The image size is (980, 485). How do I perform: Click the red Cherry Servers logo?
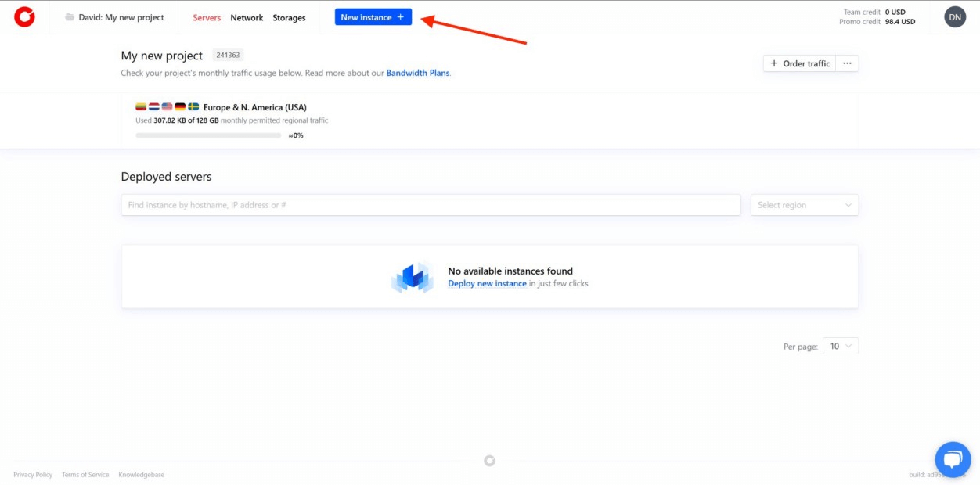24,17
